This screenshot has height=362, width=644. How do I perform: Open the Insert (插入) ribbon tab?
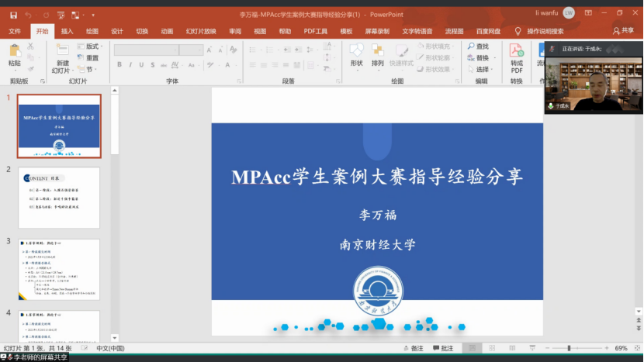click(67, 31)
